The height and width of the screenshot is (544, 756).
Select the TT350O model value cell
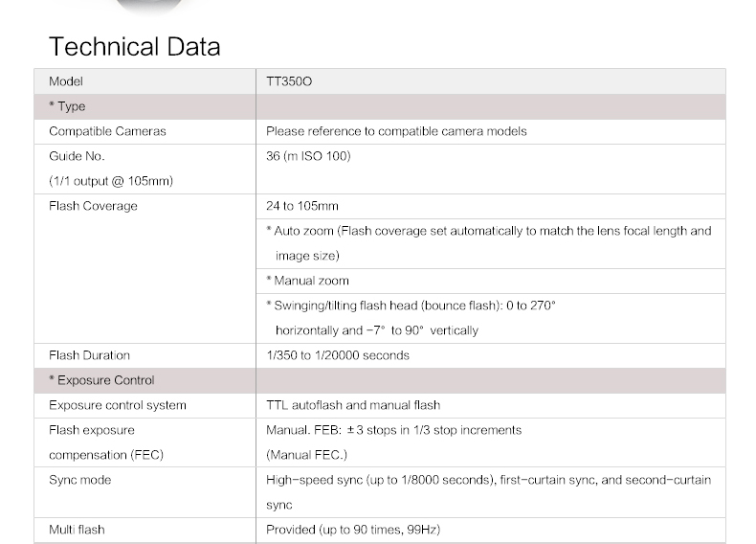click(x=289, y=81)
